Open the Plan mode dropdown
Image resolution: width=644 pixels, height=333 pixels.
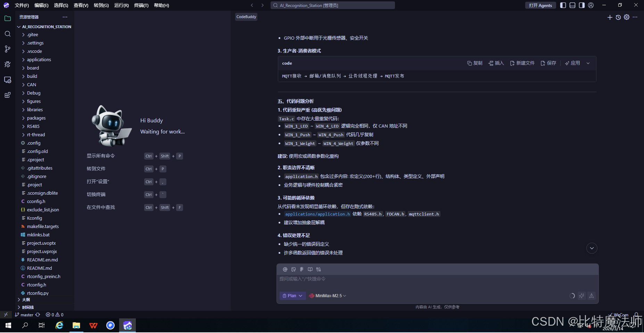click(x=292, y=295)
